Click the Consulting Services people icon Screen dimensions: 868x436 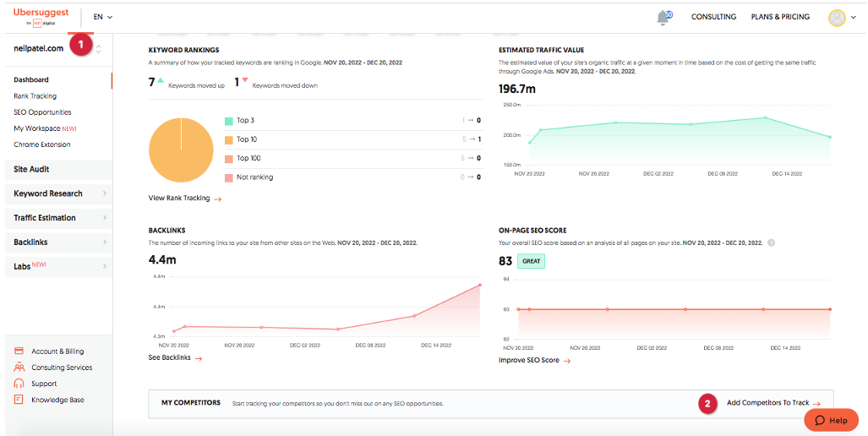[x=19, y=368]
